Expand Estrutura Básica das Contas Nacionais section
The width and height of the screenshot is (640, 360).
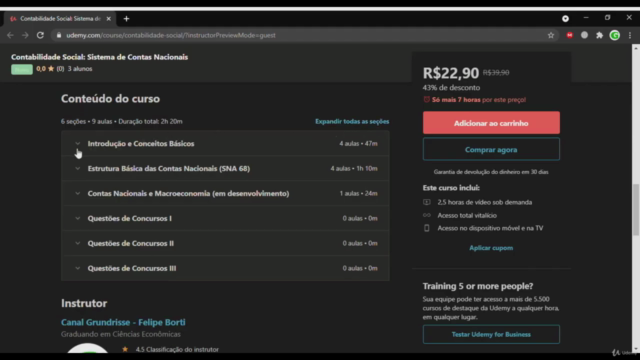tap(225, 169)
